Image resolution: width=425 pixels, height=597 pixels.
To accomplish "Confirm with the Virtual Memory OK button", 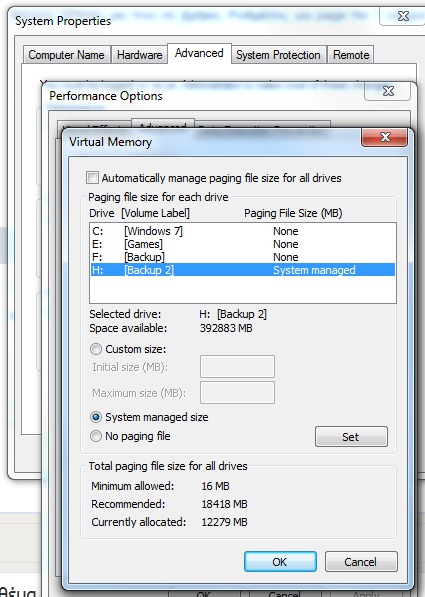I will (x=280, y=562).
